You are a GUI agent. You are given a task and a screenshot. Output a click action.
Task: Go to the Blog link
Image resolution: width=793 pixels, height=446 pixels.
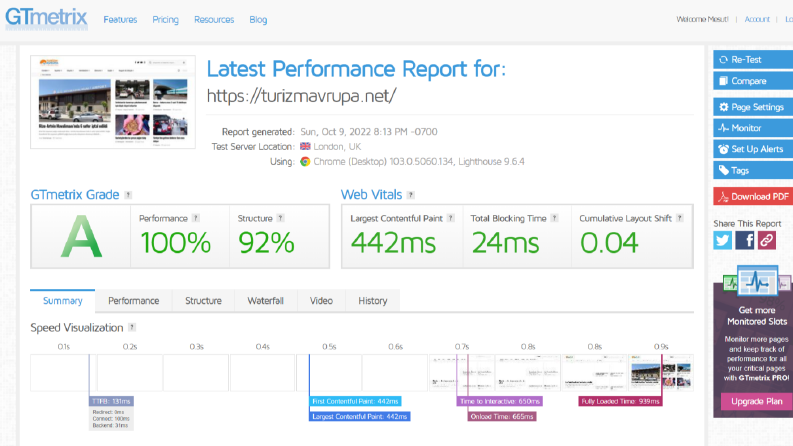258,20
